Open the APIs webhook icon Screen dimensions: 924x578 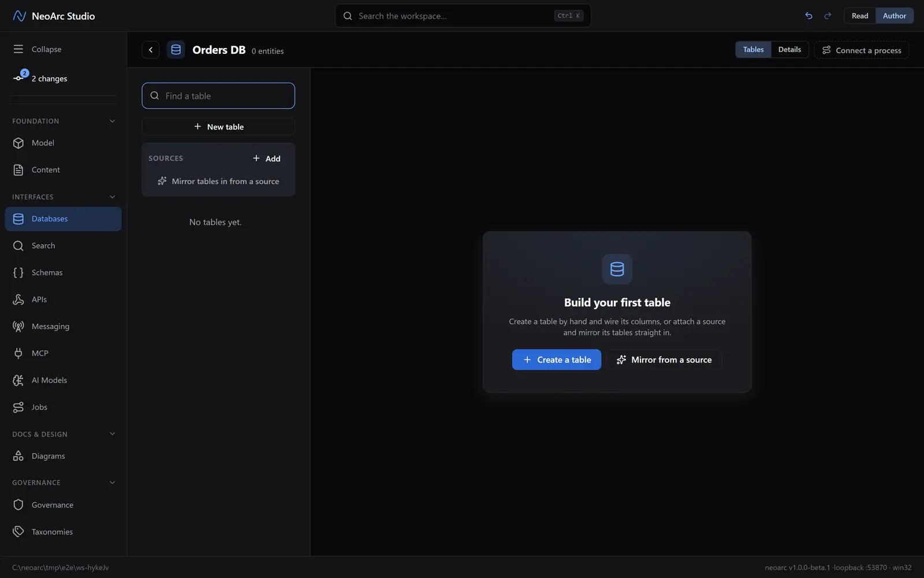(x=18, y=299)
